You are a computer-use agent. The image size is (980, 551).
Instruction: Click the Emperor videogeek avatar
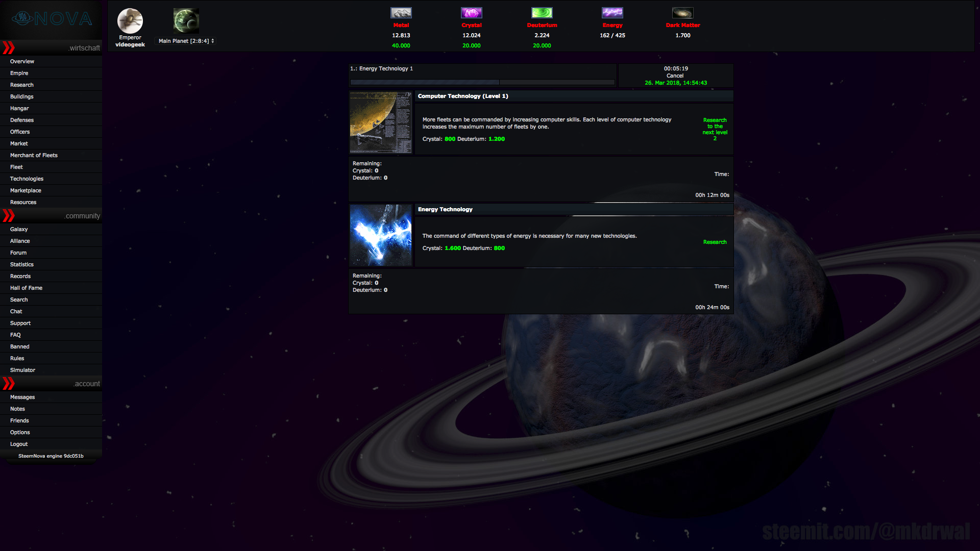[x=130, y=22]
